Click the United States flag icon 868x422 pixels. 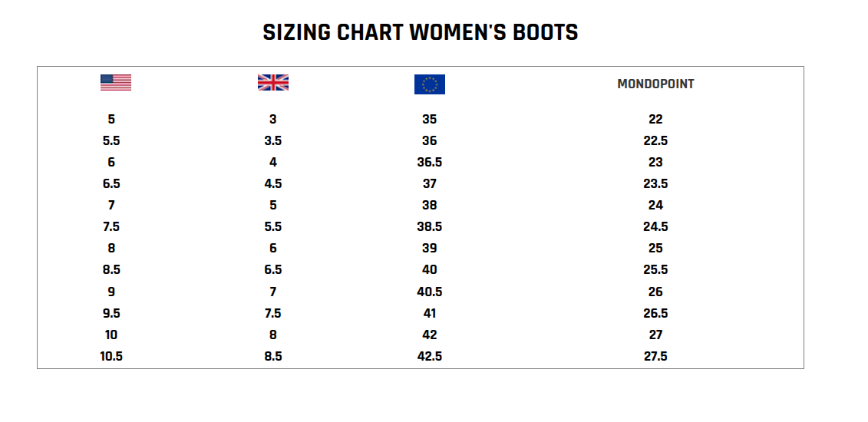[x=116, y=82]
